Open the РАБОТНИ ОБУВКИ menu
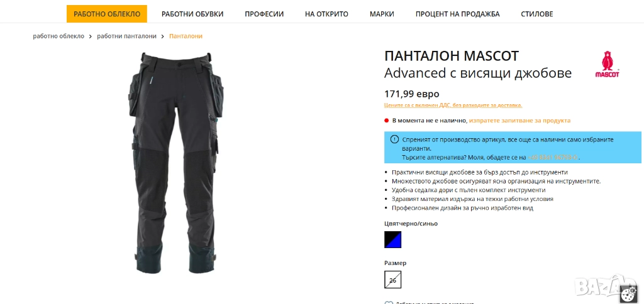The width and height of the screenshot is (644, 304). pos(192,14)
